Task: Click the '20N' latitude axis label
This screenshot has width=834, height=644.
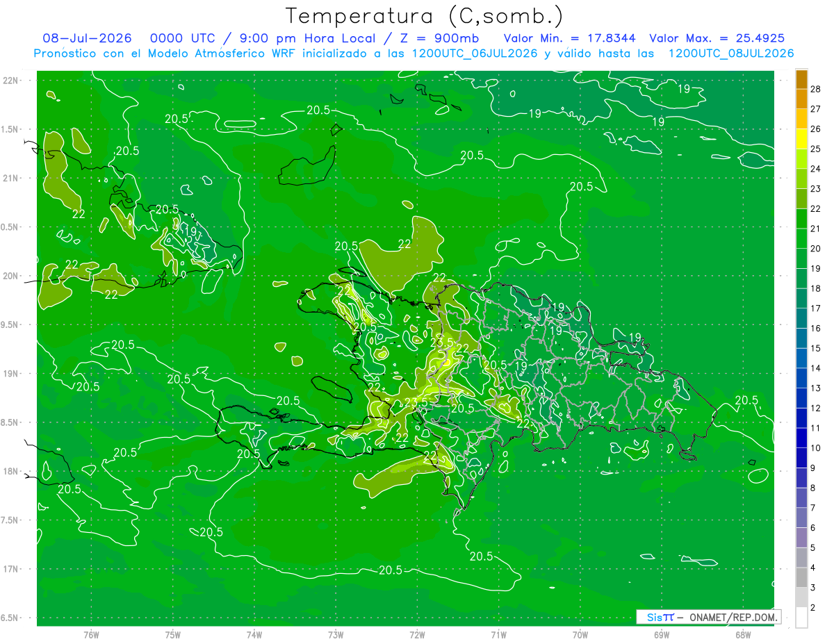Action: coord(12,276)
